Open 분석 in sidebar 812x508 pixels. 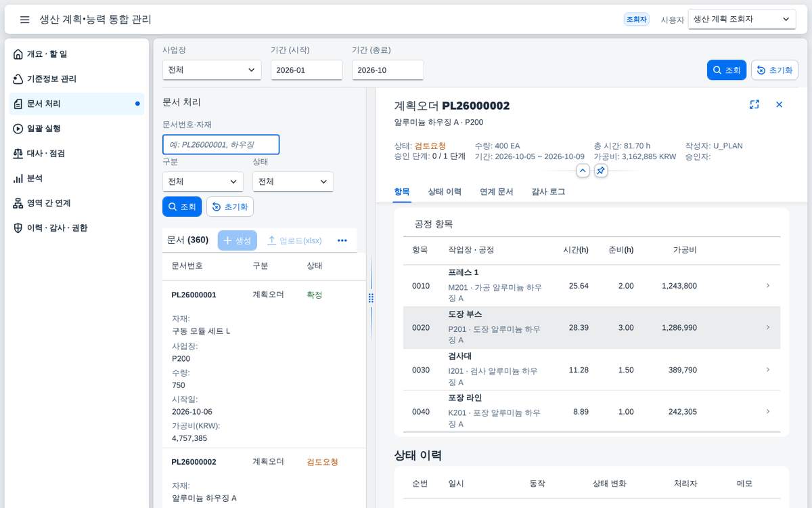click(x=76, y=178)
